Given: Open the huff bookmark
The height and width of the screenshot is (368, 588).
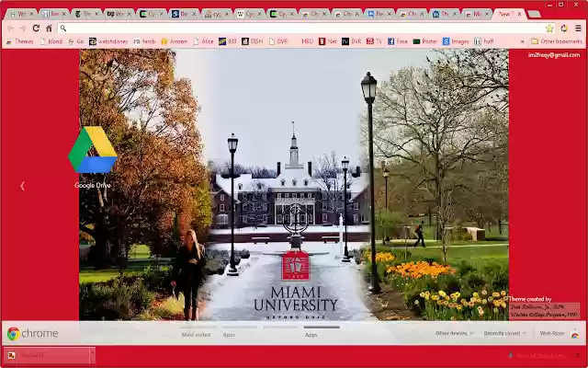Looking at the screenshot, I should point(484,41).
